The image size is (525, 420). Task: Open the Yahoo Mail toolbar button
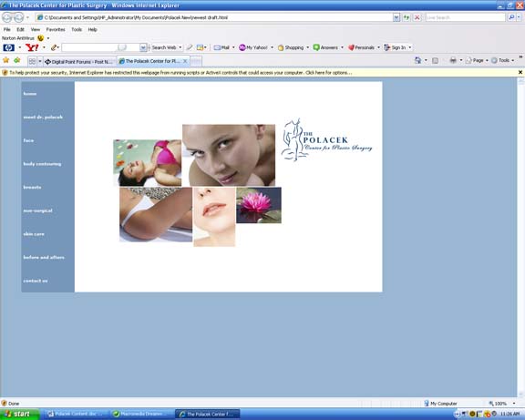(221, 48)
